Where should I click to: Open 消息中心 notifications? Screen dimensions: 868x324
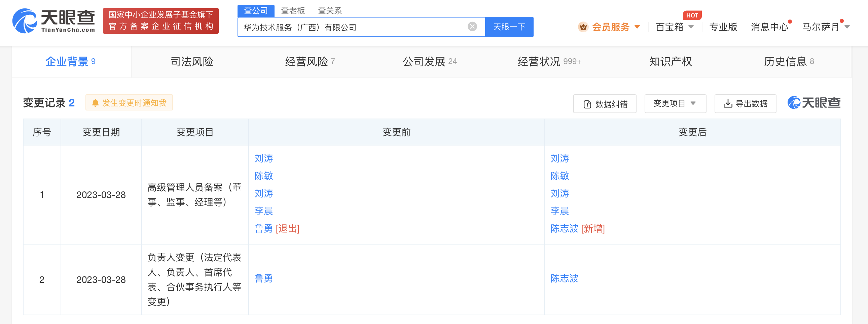(x=770, y=27)
